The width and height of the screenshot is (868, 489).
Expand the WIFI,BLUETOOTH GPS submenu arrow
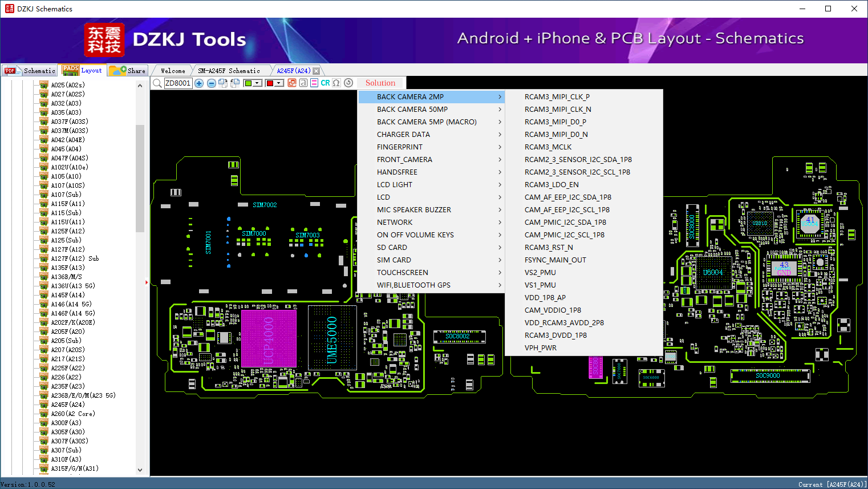(500, 285)
